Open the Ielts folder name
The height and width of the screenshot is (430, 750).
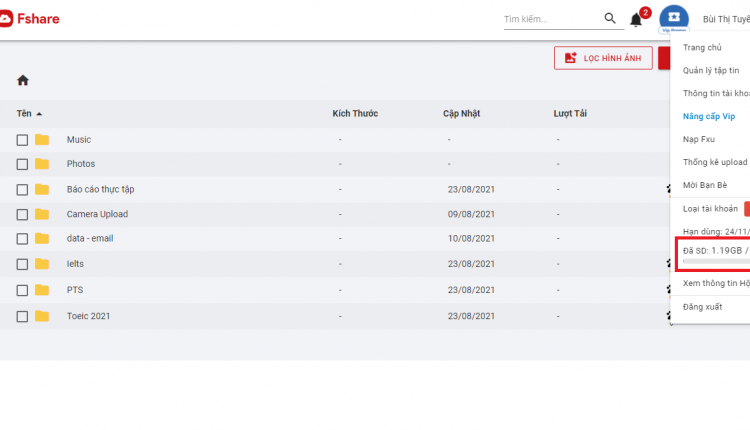click(x=75, y=264)
